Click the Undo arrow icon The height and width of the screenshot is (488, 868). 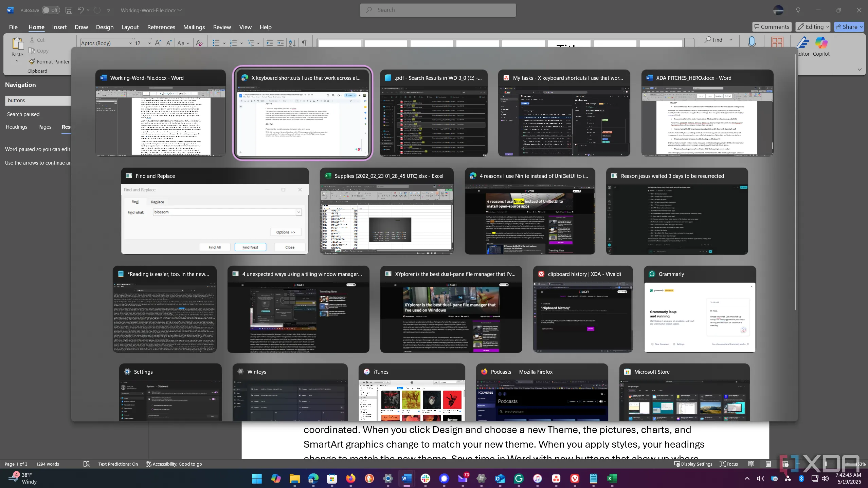point(80,10)
